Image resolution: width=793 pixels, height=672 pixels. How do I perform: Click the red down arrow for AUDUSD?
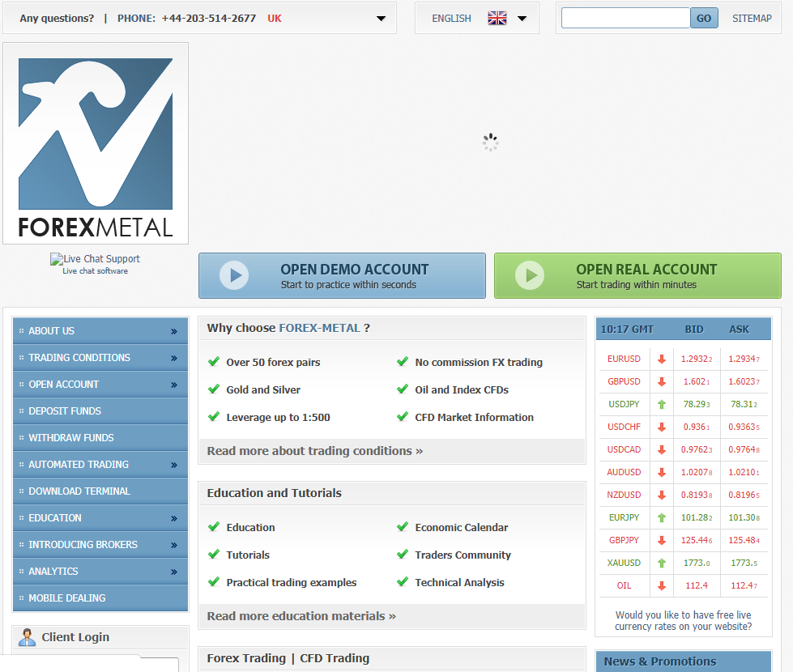point(662,472)
